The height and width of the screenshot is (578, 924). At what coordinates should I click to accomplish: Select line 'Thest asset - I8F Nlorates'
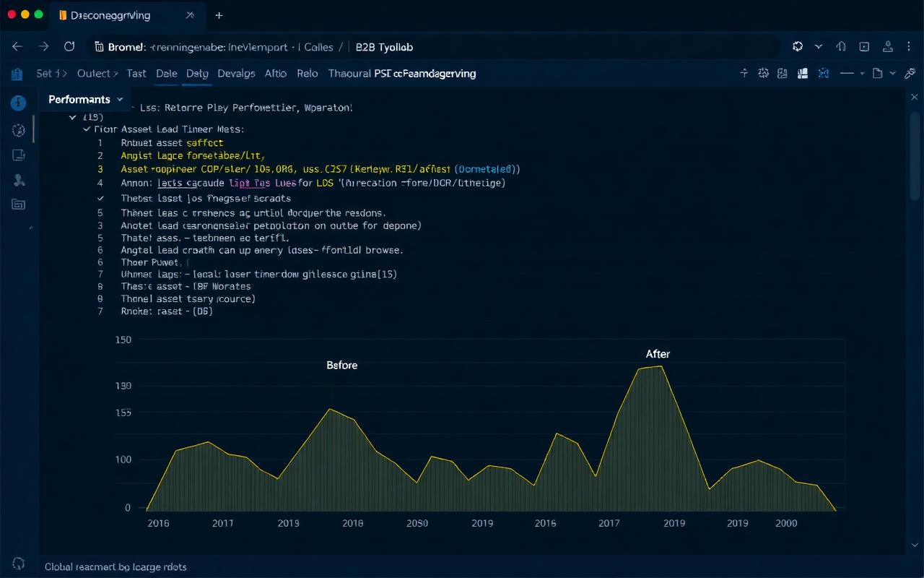tap(186, 287)
